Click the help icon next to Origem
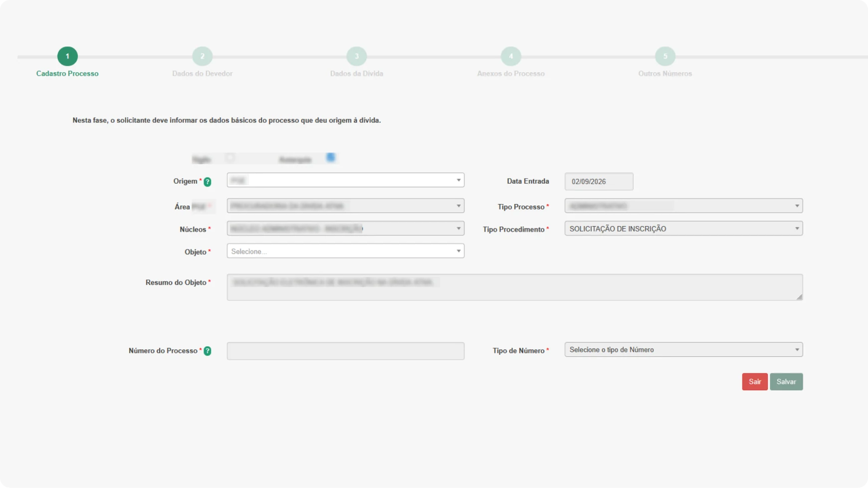868x488 pixels. click(208, 182)
